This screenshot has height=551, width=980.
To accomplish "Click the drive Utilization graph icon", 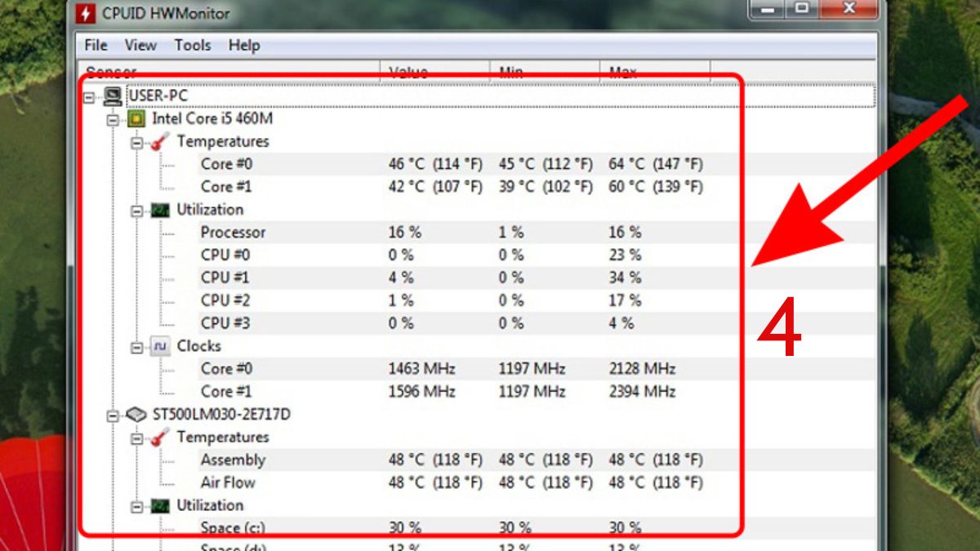I will click(160, 507).
